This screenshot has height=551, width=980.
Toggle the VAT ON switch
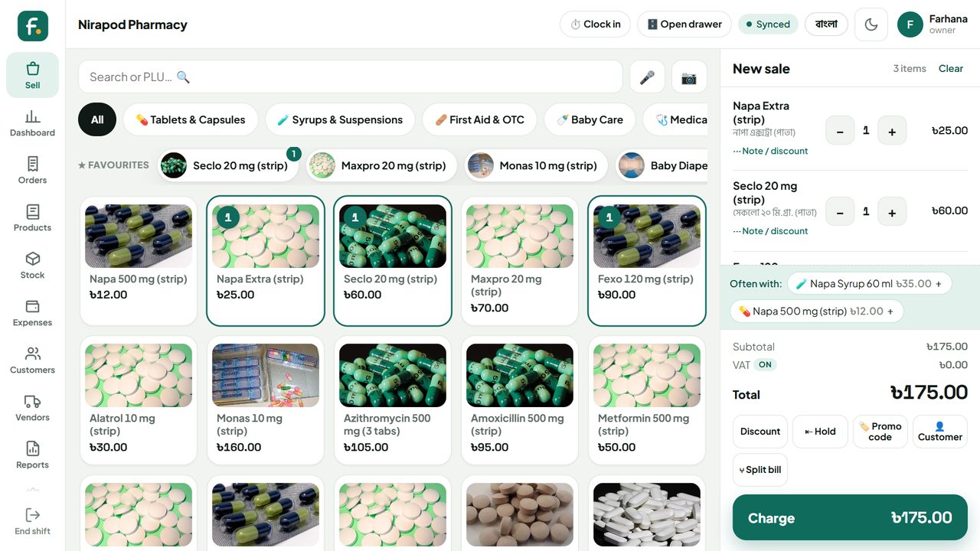765,365
